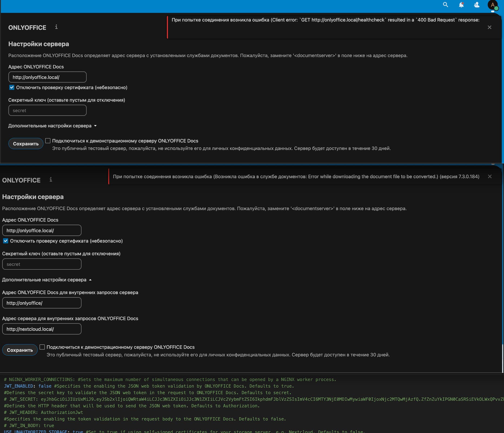The width and height of the screenshot is (504, 433).
Task: Click the info icon beside the lower ONLYOFFICE title
Action: pos(51,179)
